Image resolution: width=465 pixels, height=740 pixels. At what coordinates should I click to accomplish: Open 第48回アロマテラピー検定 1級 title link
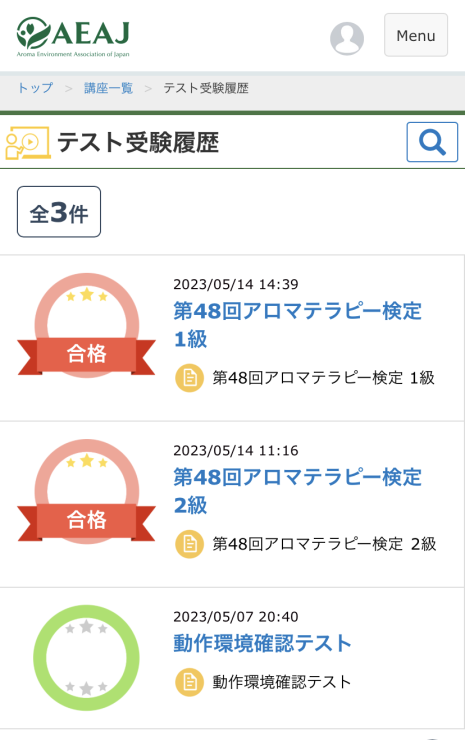coord(297,325)
